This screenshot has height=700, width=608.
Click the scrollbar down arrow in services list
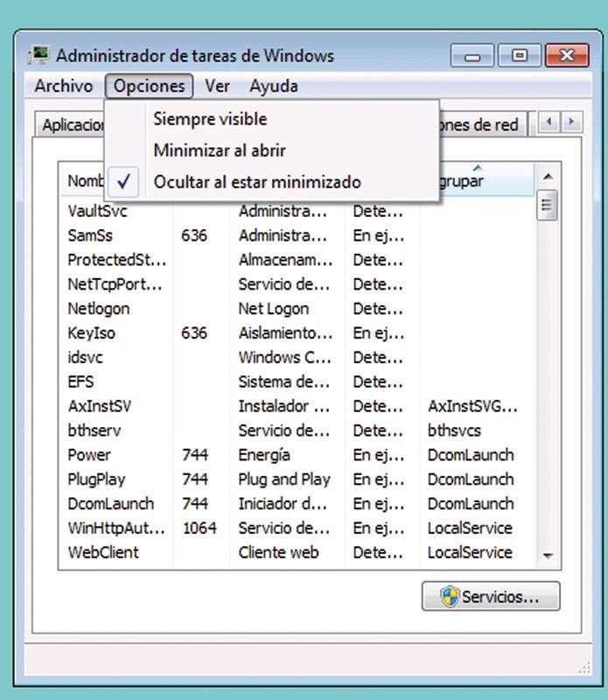click(x=548, y=556)
